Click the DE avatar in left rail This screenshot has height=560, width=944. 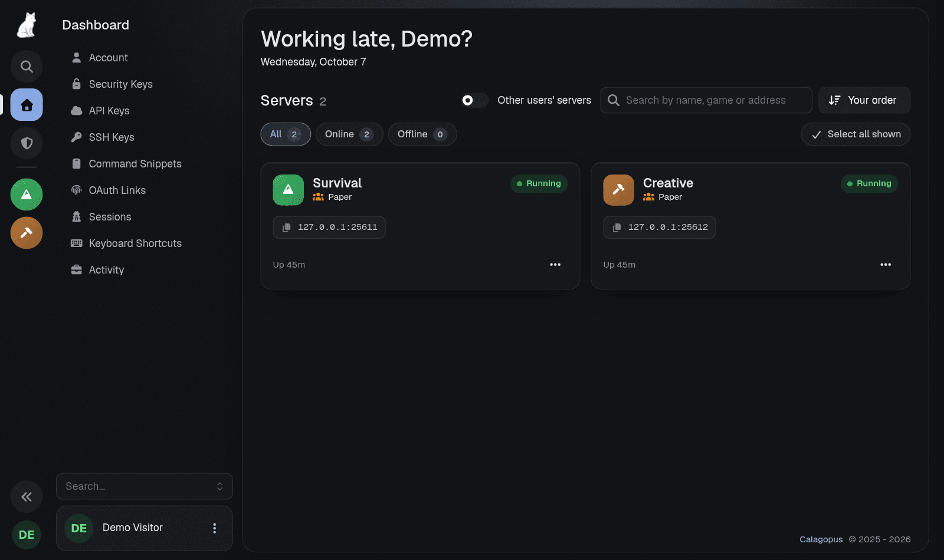(27, 535)
